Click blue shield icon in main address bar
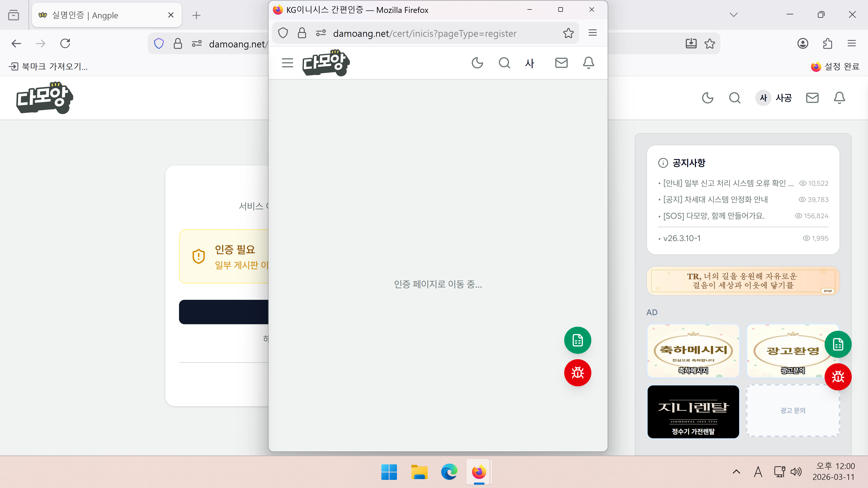 [x=159, y=43]
